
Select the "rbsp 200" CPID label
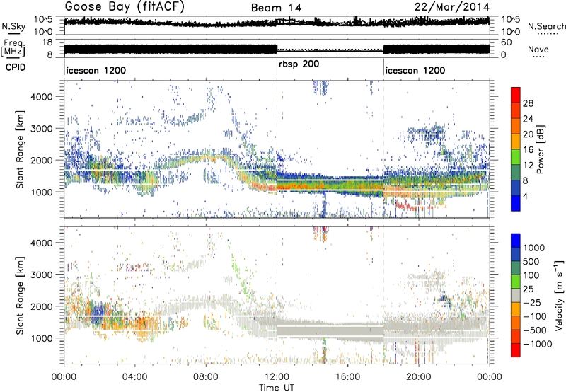299,64
